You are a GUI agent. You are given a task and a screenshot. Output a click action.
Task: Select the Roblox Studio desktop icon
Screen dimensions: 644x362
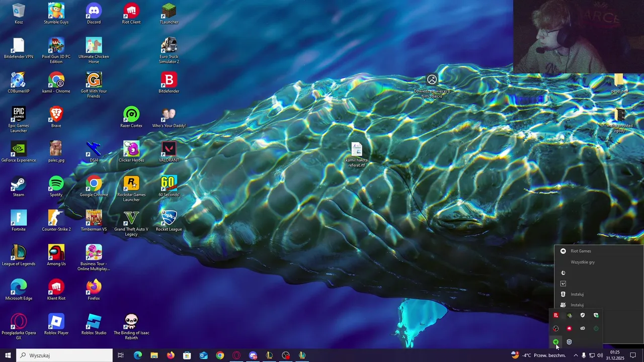tap(94, 324)
